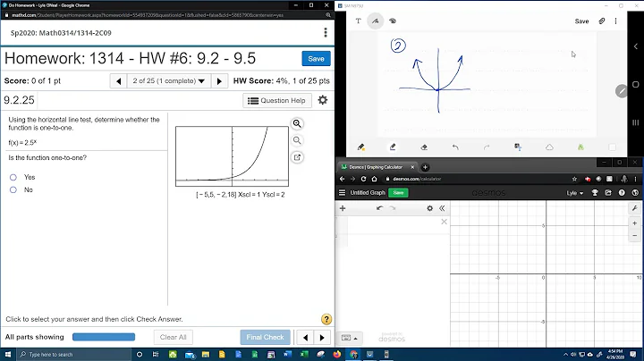644x361 pixels.
Task: Open pen settings in notes bottom toolbar
Action: coord(361,147)
